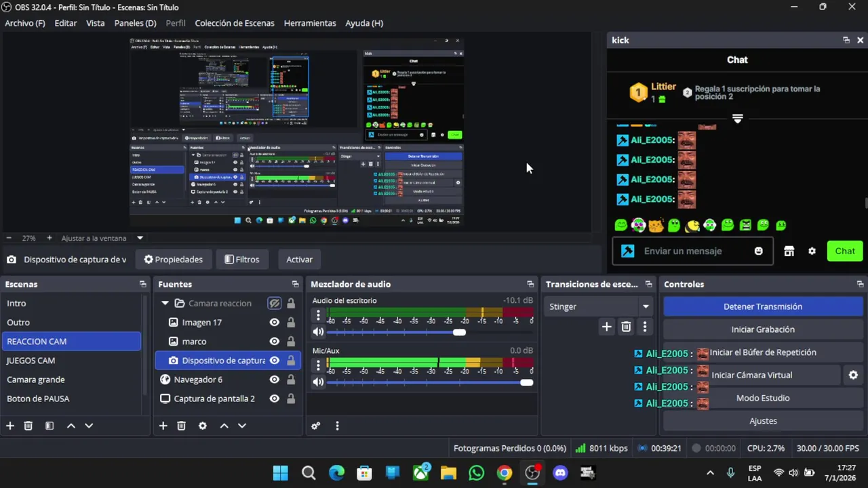The image size is (868, 488).
Task: Enable Modo Estudio
Action: (x=763, y=398)
